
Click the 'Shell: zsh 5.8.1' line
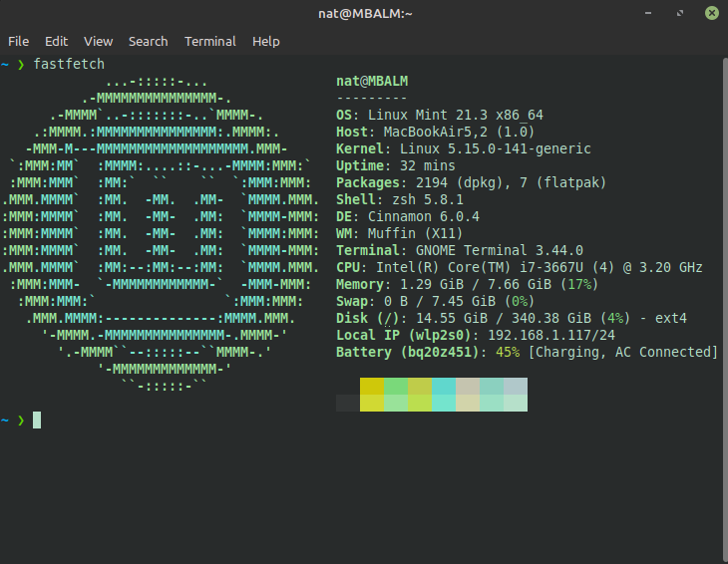[400, 199]
